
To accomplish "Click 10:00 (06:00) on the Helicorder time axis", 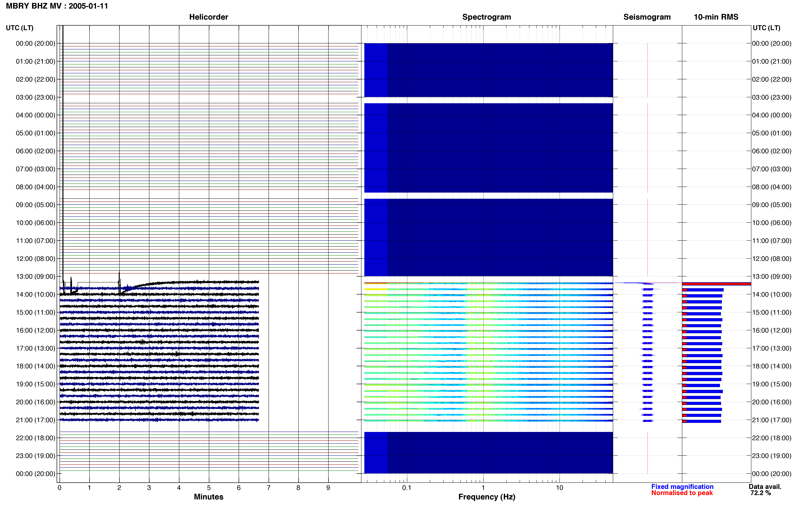I will (36, 223).
